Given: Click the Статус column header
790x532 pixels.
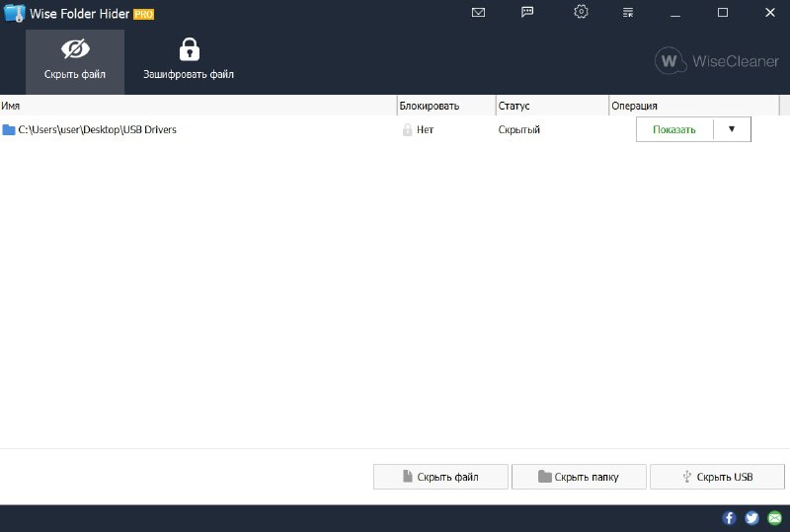Looking at the screenshot, I should tap(552, 106).
